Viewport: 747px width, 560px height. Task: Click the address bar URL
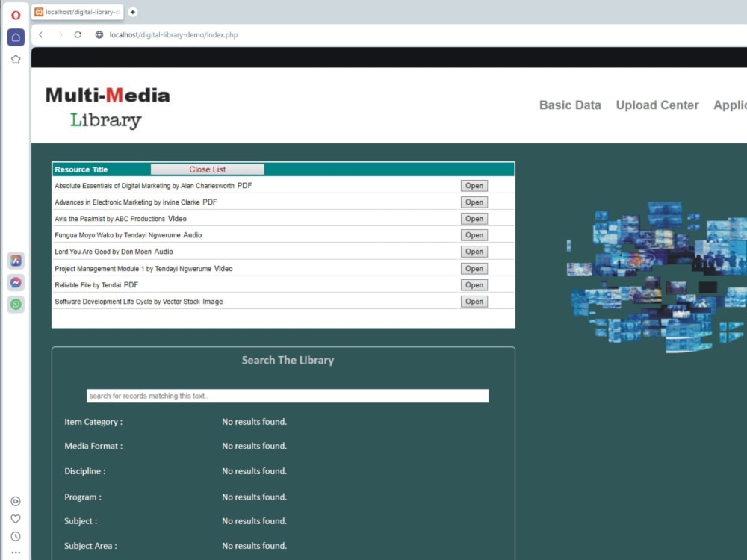click(173, 35)
